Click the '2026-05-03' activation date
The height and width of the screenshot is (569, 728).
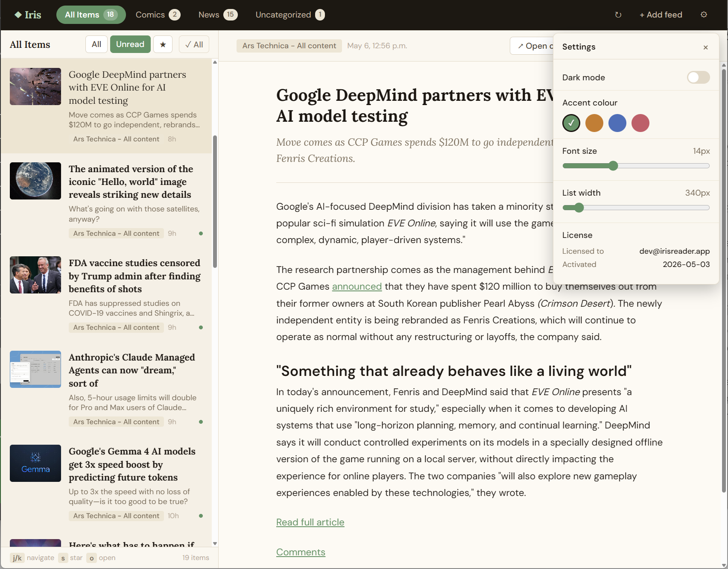coord(686,264)
